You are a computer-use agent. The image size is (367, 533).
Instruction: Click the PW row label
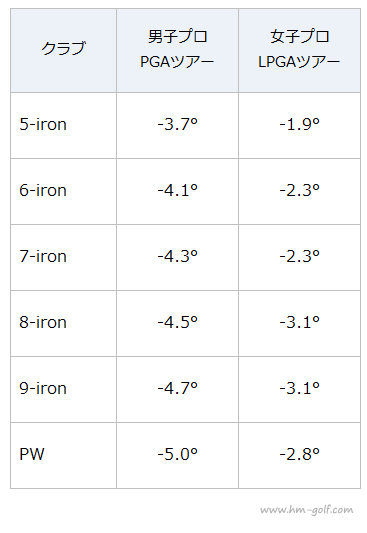click(x=32, y=454)
